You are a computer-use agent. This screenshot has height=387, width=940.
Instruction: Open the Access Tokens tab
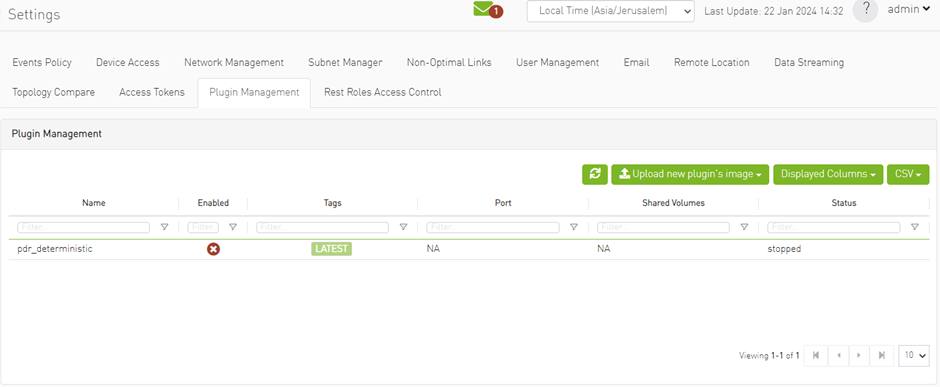(152, 92)
